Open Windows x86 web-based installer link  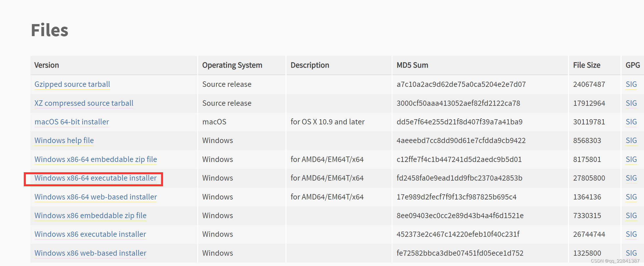tap(90, 253)
